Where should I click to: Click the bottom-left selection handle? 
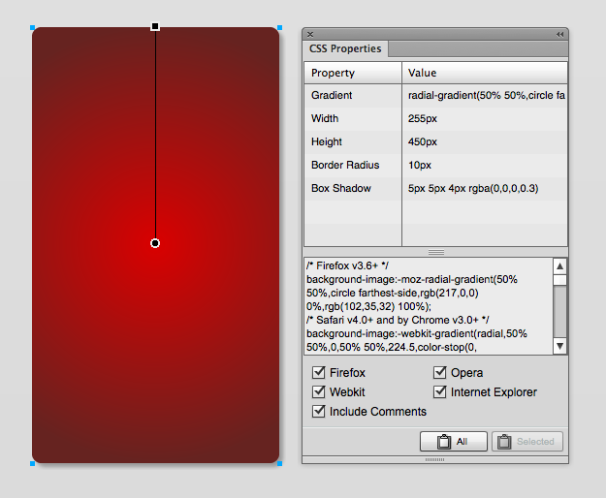coord(32,463)
